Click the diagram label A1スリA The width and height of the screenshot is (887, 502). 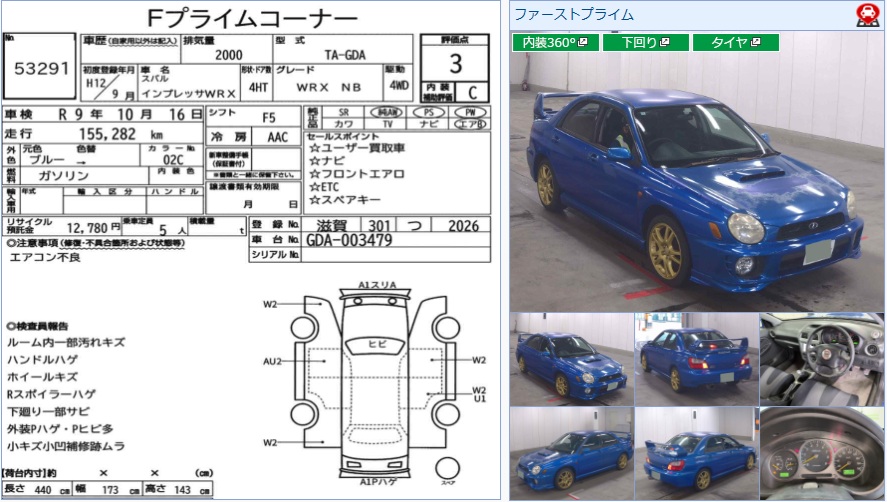point(377,285)
